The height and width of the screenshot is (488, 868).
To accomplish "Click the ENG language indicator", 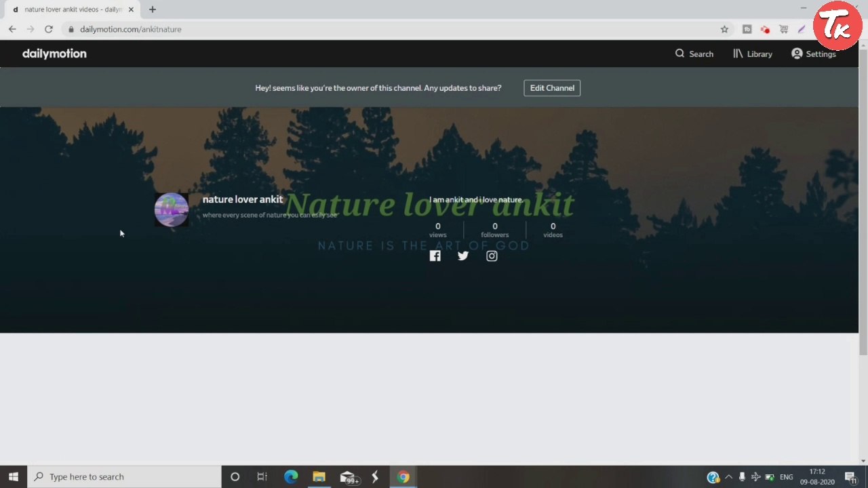I will (x=786, y=477).
